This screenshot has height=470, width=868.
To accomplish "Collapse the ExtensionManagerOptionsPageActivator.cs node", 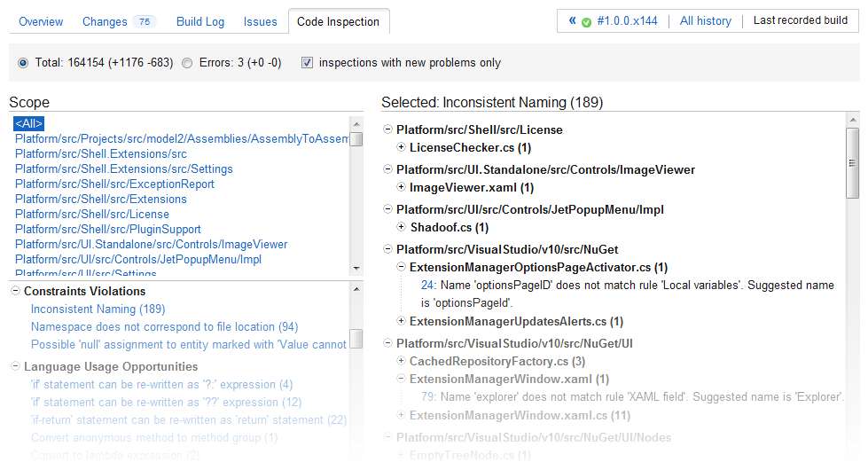I will (402, 267).
